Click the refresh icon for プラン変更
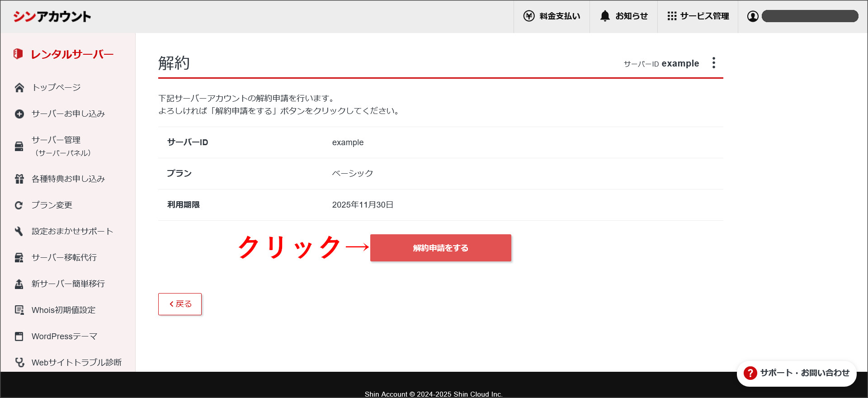868x398 pixels. [x=19, y=205]
